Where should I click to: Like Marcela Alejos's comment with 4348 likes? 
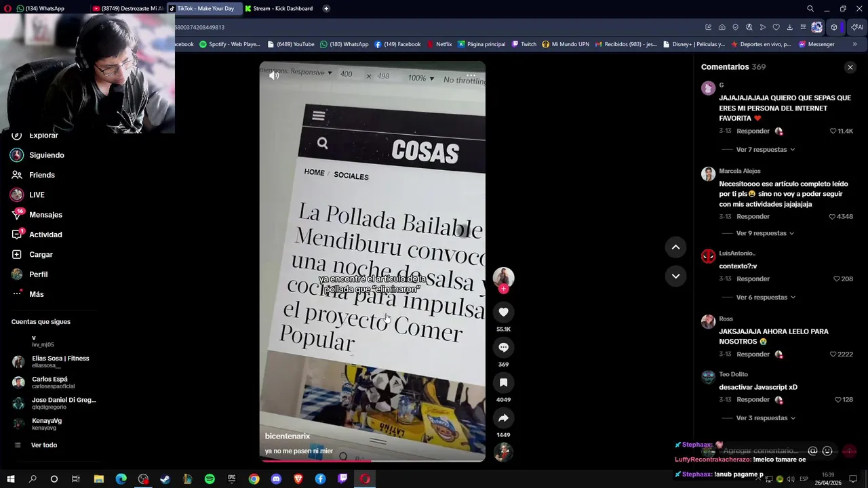pyautogui.click(x=833, y=216)
